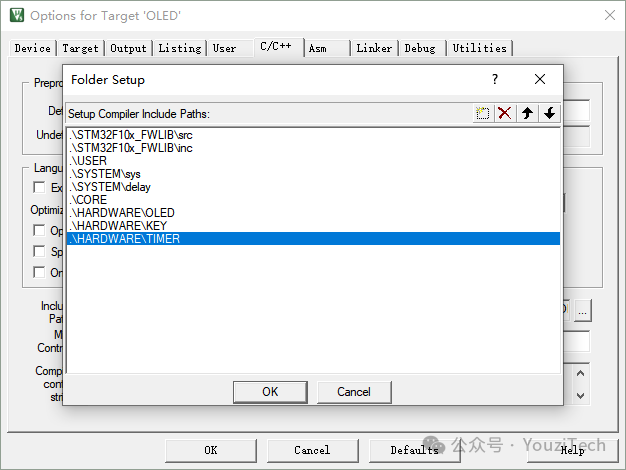Select the .\USER include path
The width and height of the screenshot is (626, 470).
(x=313, y=161)
